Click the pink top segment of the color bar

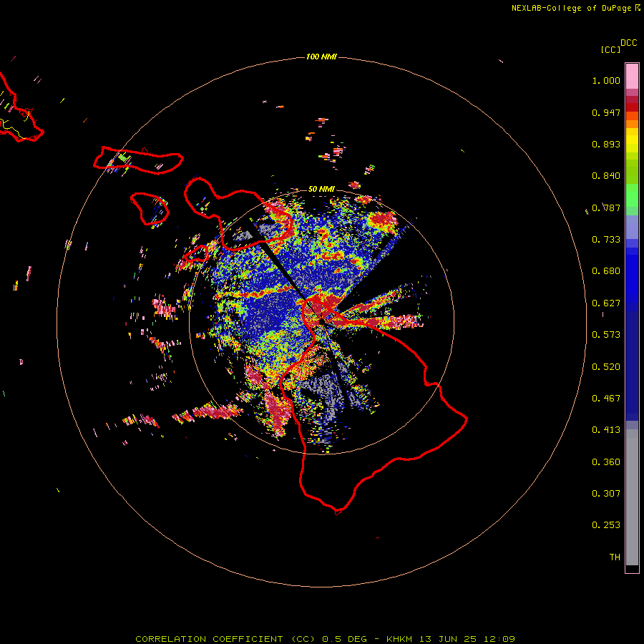click(x=632, y=77)
